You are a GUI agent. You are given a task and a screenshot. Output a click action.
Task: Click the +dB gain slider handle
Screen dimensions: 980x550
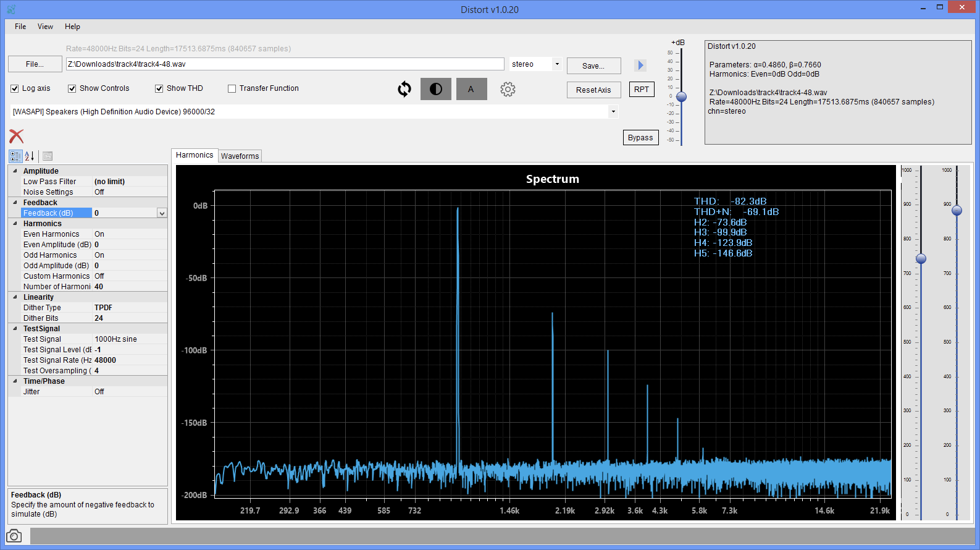click(681, 97)
